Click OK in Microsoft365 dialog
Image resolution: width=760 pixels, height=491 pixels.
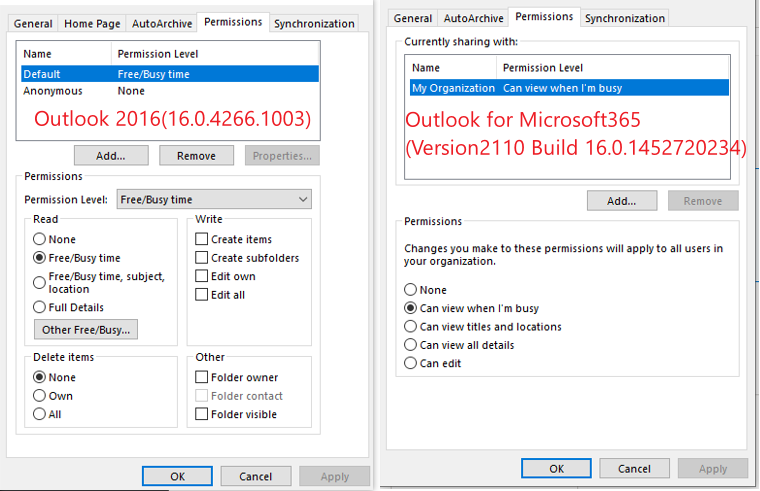pos(556,469)
